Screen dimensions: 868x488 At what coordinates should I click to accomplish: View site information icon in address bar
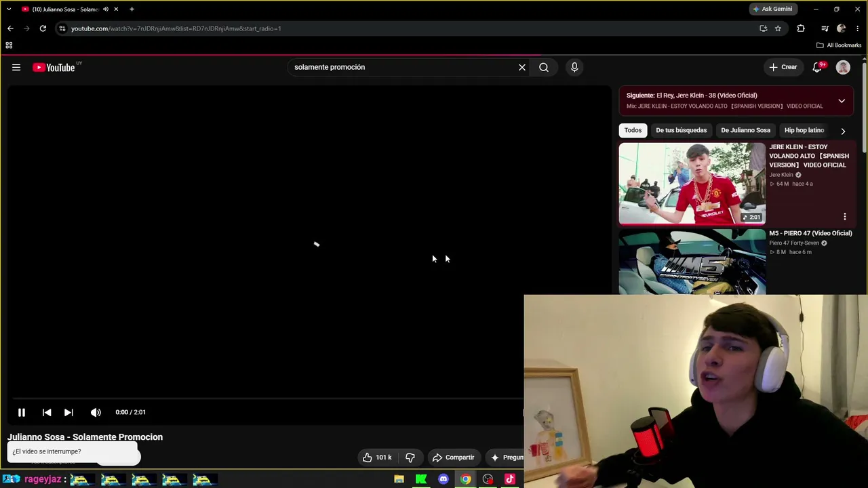tap(62, 28)
